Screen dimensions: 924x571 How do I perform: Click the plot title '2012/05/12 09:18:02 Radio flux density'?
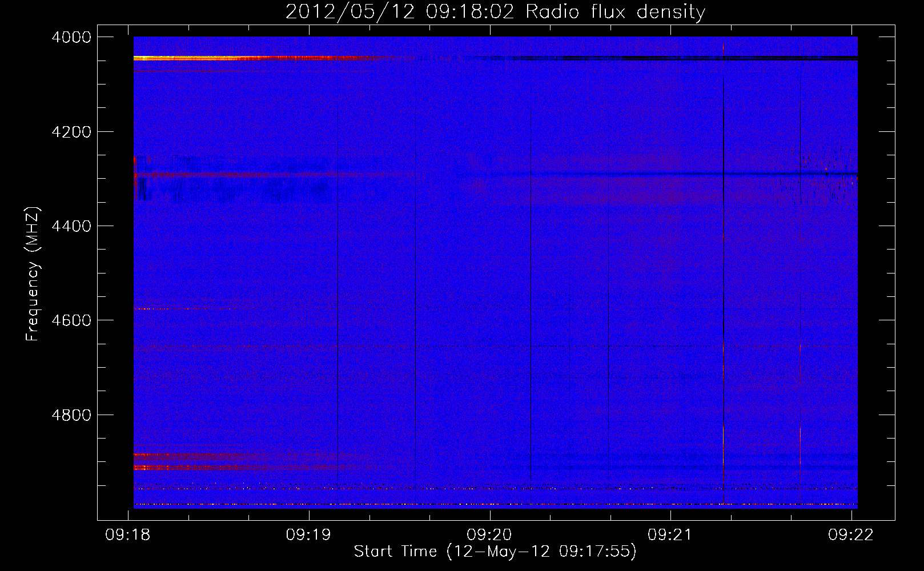click(495, 12)
